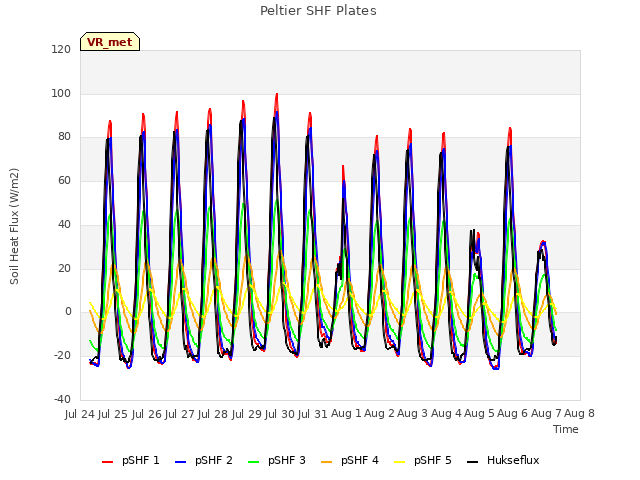Click the highest red peak near Jul 30
The width and height of the screenshot is (640, 480).
click(x=277, y=95)
